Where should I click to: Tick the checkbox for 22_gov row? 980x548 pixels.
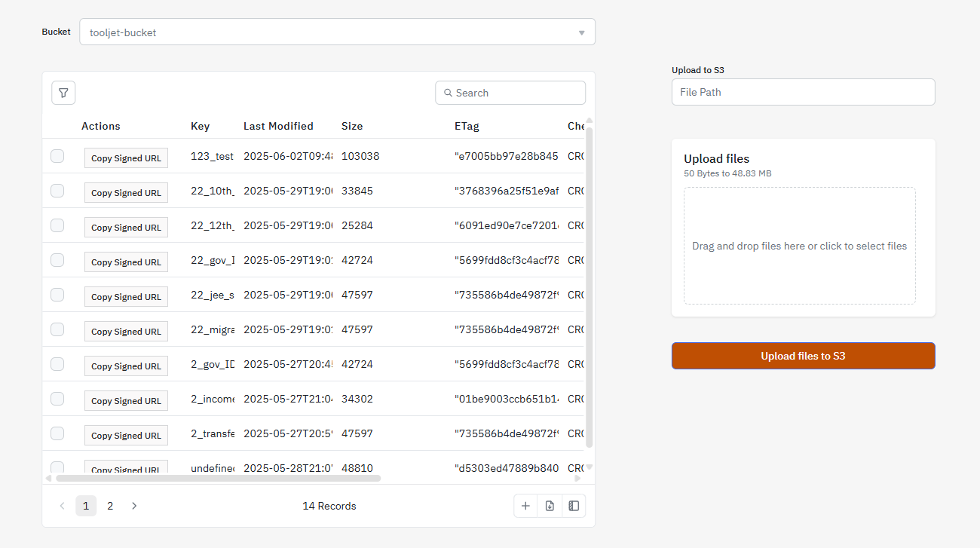pos(57,260)
